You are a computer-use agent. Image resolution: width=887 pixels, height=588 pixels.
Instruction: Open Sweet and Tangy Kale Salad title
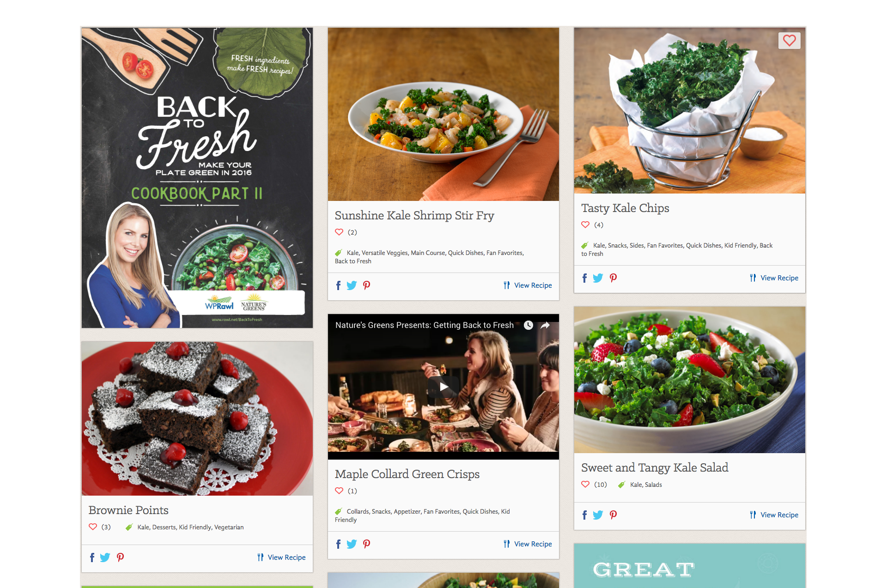[x=655, y=467]
